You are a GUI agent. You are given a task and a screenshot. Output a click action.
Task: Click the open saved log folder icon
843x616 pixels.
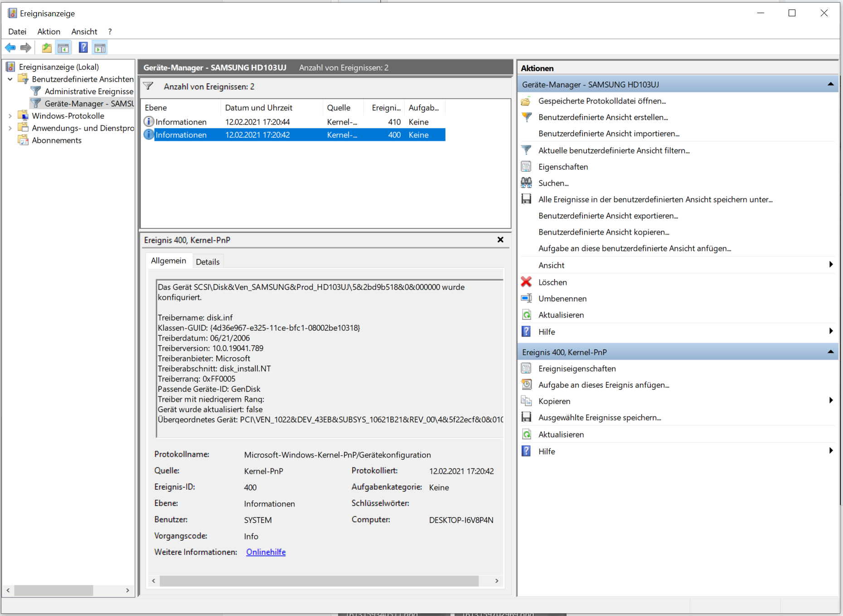tap(526, 101)
